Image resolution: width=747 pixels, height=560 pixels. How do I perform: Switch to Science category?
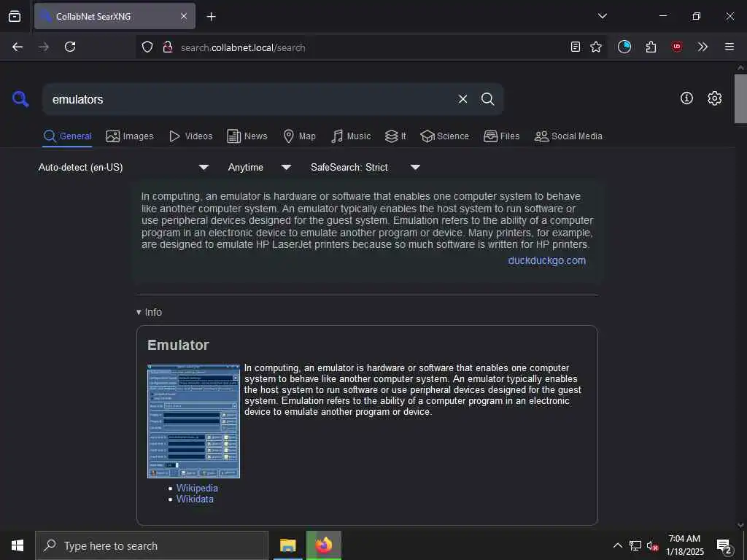(x=444, y=136)
